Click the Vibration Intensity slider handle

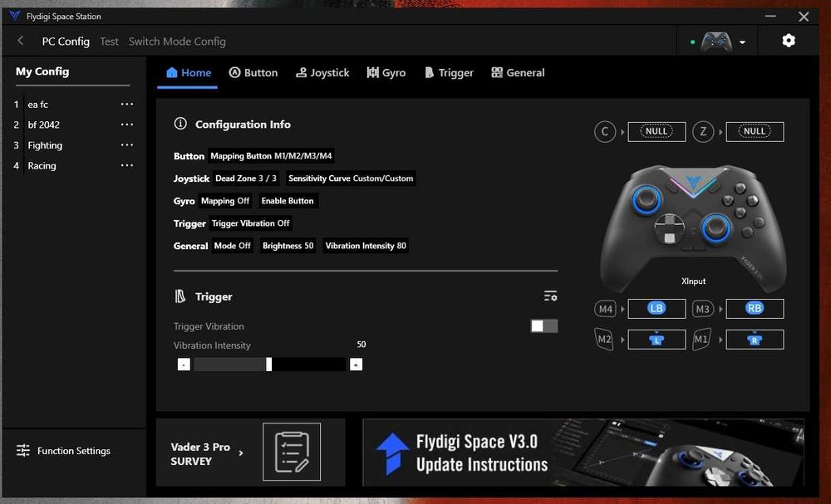coord(268,365)
